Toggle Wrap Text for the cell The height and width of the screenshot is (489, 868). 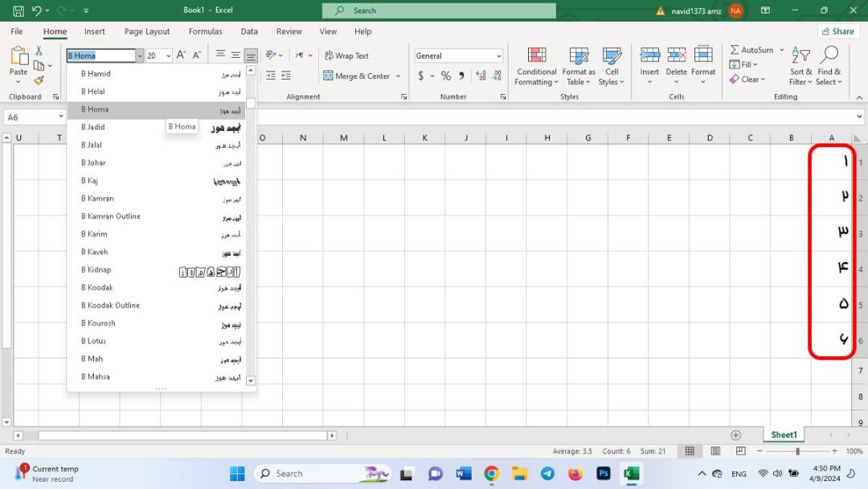point(346,55)
